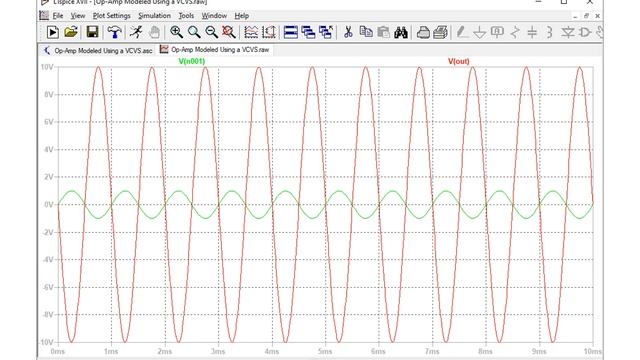Viewport: 640px width, 360px height.
Task: Select the plain magnifier Pan tool
Action: tap(194, 32)
